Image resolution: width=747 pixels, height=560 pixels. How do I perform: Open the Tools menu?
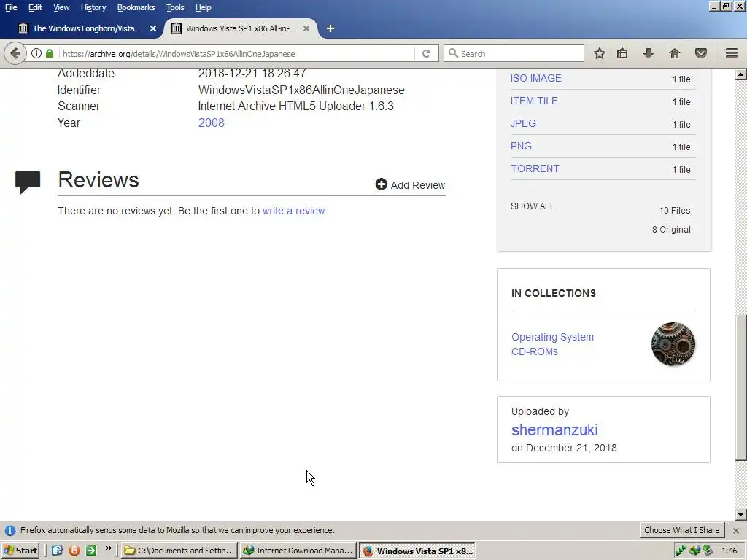point(175,7)
